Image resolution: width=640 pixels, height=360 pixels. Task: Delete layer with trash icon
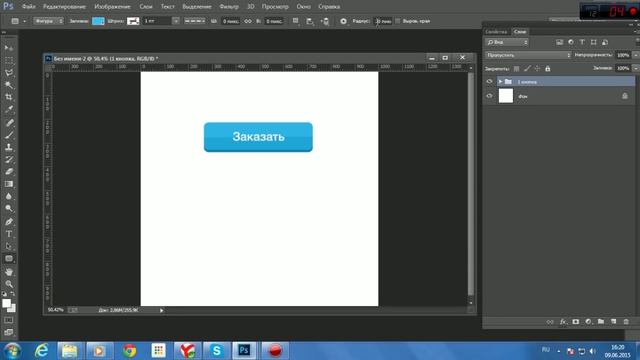(x=626, y=322)
